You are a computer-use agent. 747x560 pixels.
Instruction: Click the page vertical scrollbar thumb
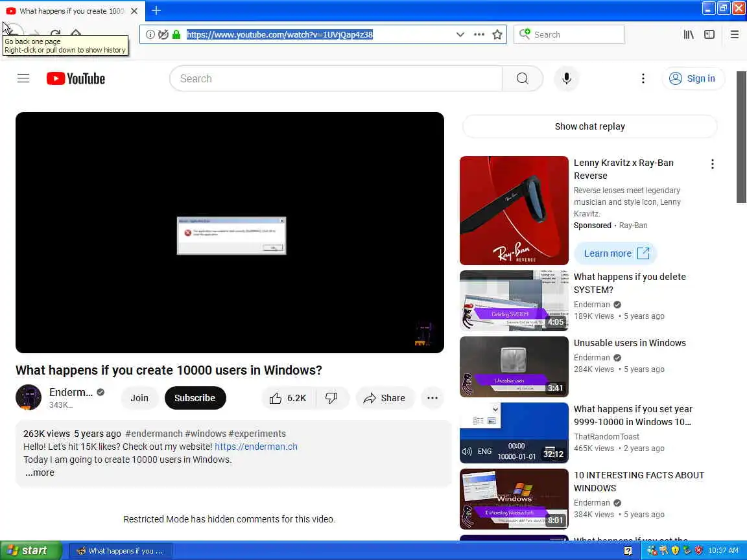coord(741,137)
